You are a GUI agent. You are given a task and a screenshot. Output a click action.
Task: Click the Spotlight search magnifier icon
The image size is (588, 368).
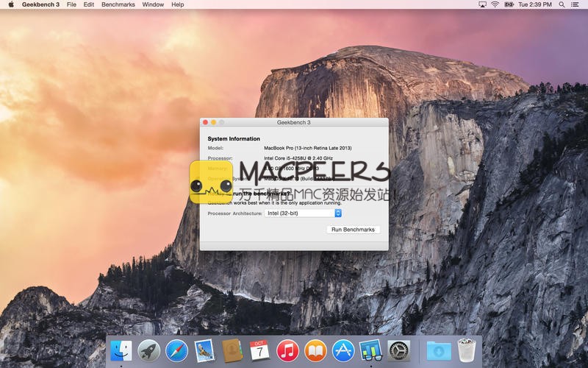pyautogui.click(x=562, y=4)
